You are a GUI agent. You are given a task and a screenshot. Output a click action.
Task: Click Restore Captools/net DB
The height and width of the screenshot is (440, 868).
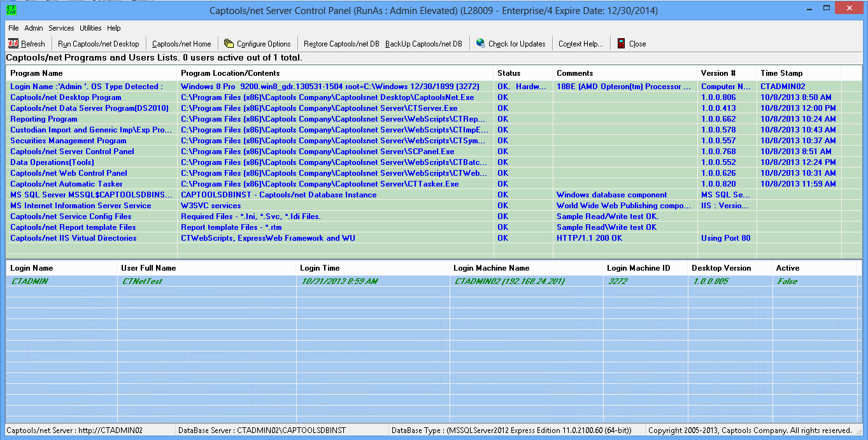point(341,43)
